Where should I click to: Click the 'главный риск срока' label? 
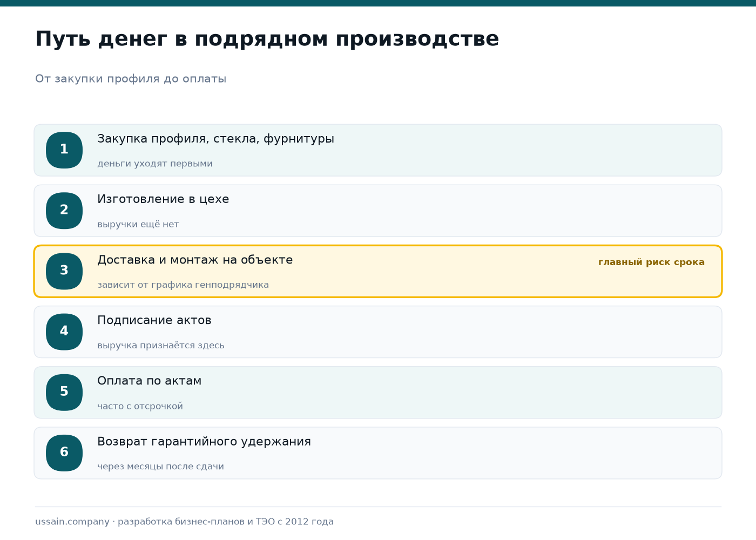[x=651, y=262]
